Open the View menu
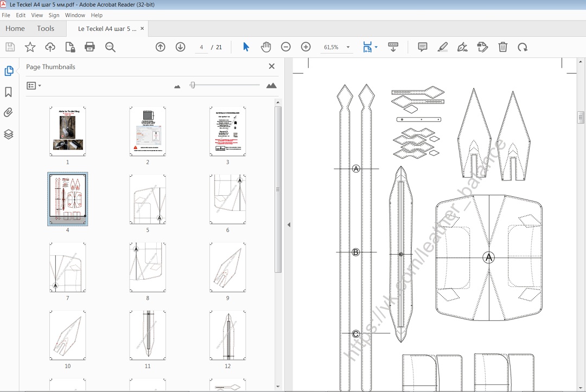This screenshot has height=392, width=586. 37,15
